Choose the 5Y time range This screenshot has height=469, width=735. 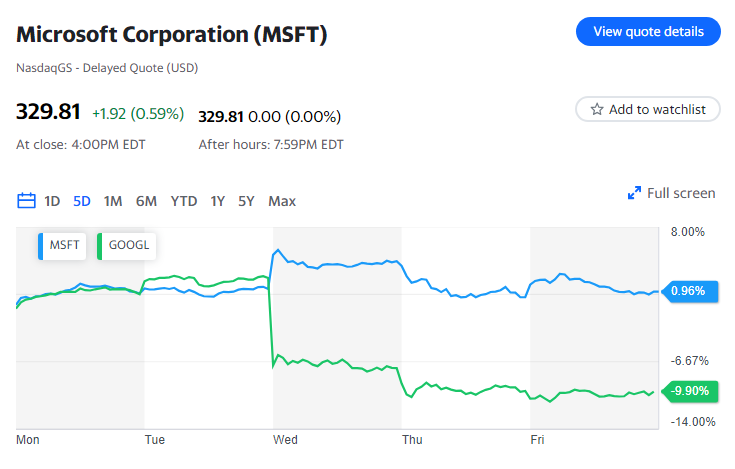246,201
